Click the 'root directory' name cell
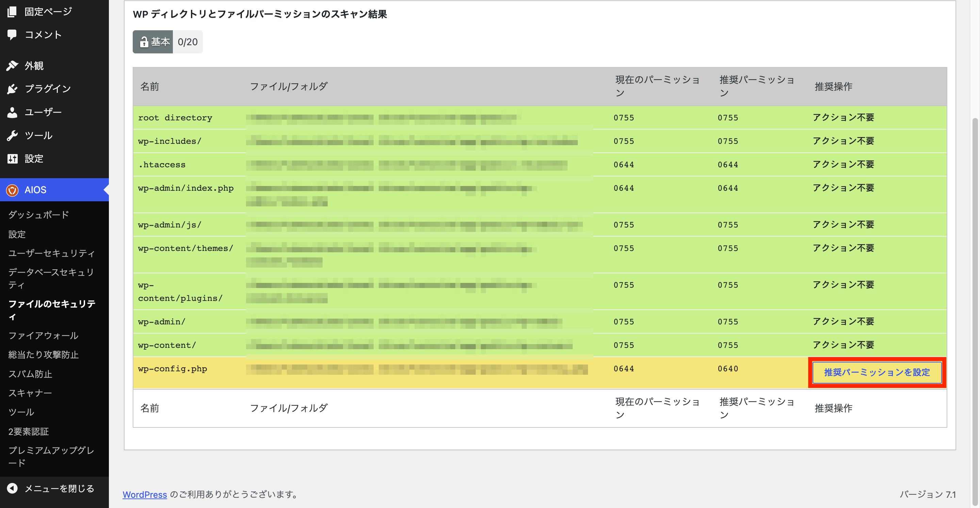This screenshot has width=980, height=508. point(175,118)
